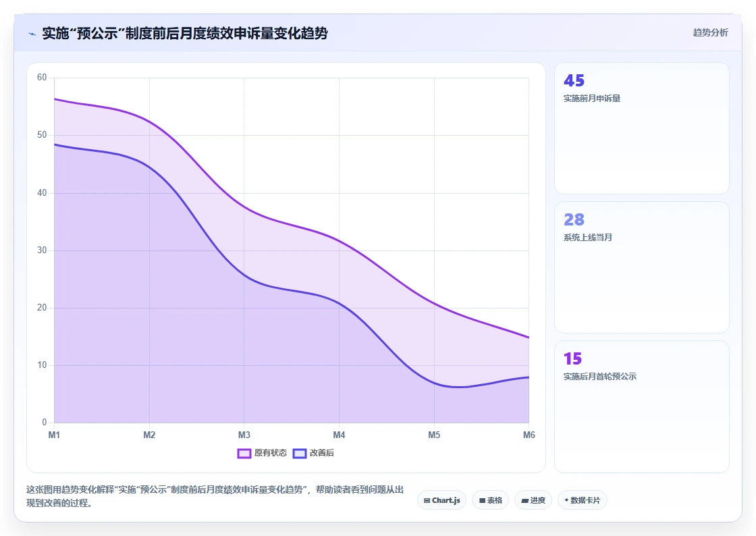Image resolution: width=756 pixels, height=536 pixels.
Task: Click the 改善后 line point at M6
Action: pos(529,377)
